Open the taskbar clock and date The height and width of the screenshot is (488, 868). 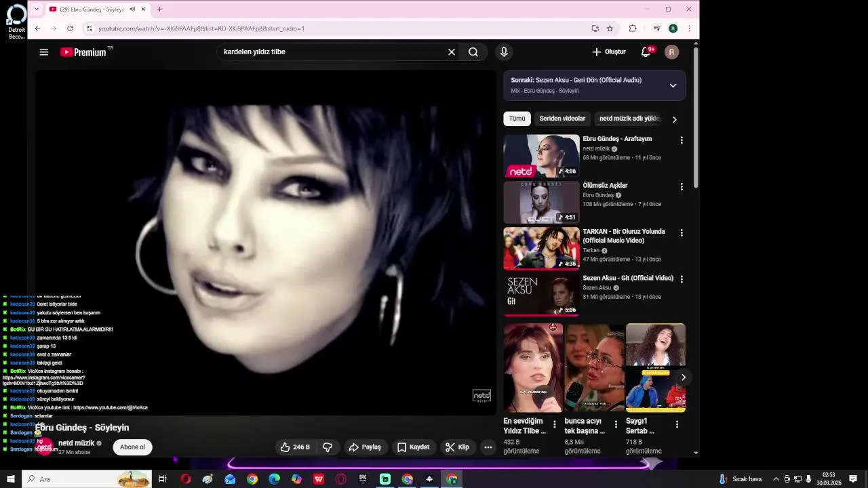pyautogui.click(x=829, y=479)
